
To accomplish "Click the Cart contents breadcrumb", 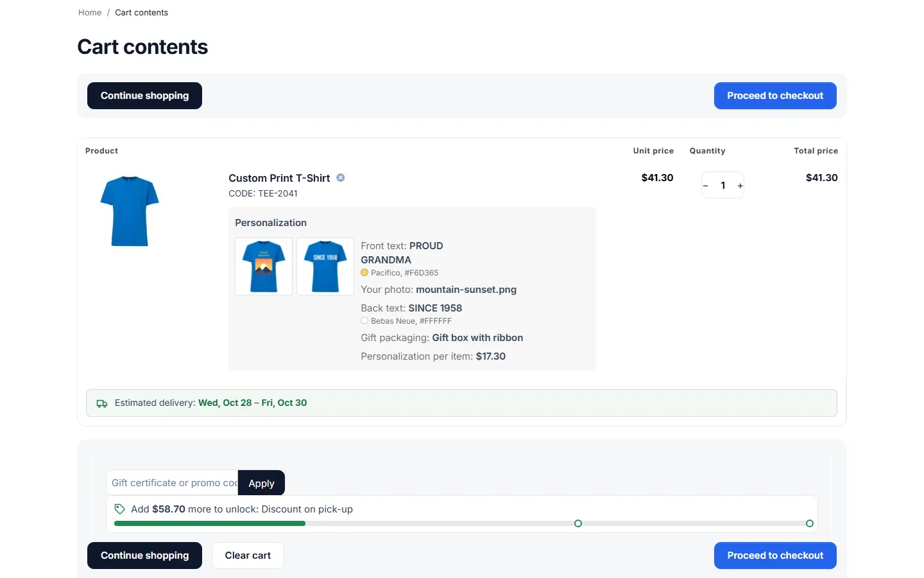I will 142,13.
